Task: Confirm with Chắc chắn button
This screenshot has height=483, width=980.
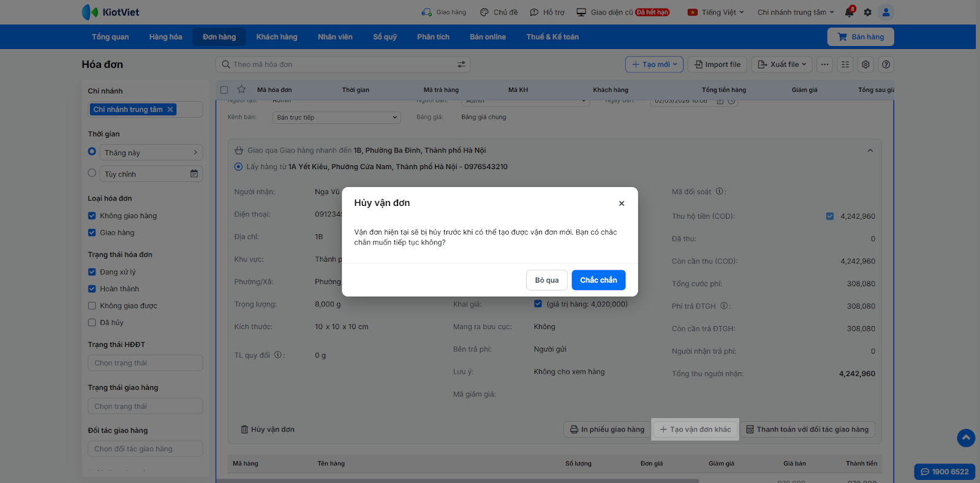Action: click(598, 280)
